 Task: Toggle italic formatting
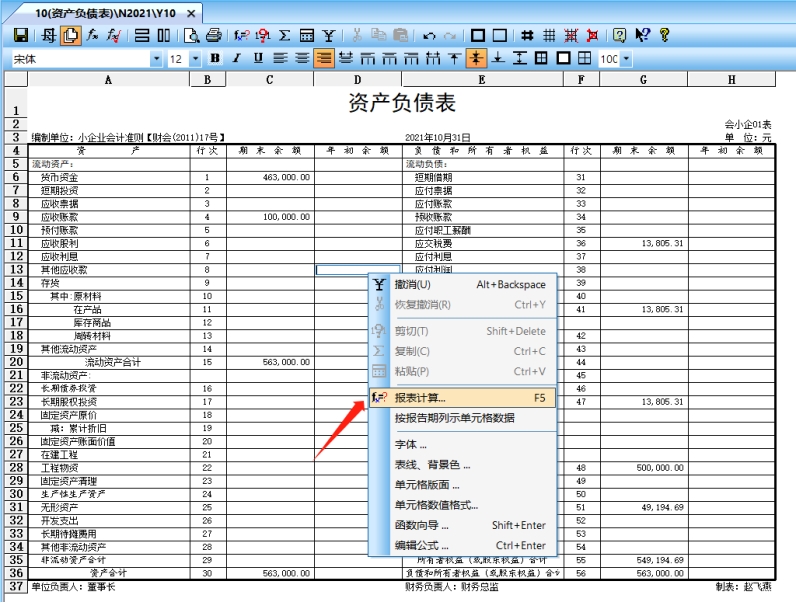pos(236,59)
